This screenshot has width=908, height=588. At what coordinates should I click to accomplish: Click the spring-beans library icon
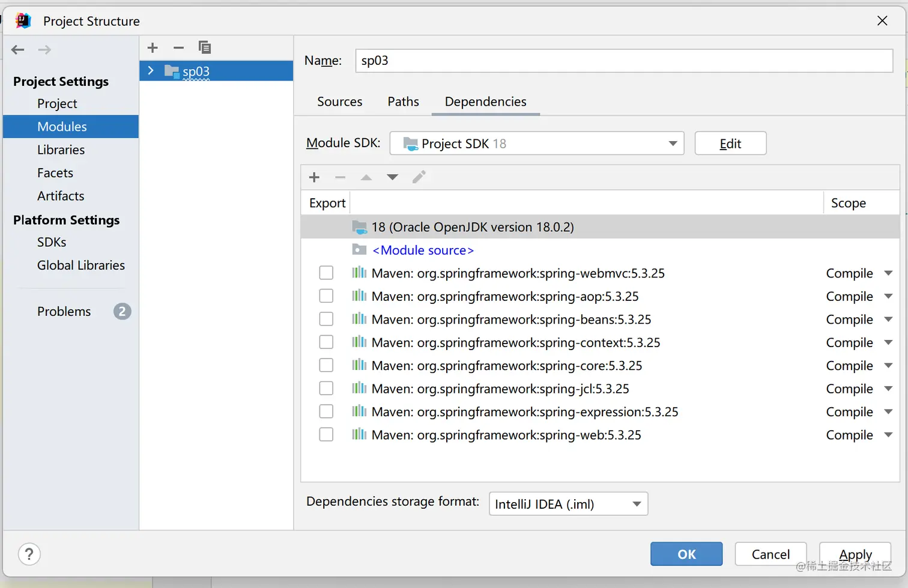pos(359,319)
